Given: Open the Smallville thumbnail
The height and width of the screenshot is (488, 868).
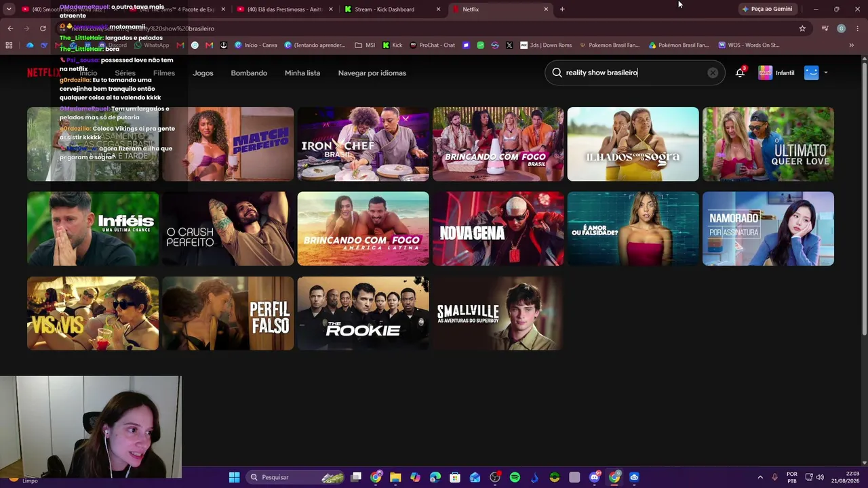Looking at the screenshot, I should [498, 313].
